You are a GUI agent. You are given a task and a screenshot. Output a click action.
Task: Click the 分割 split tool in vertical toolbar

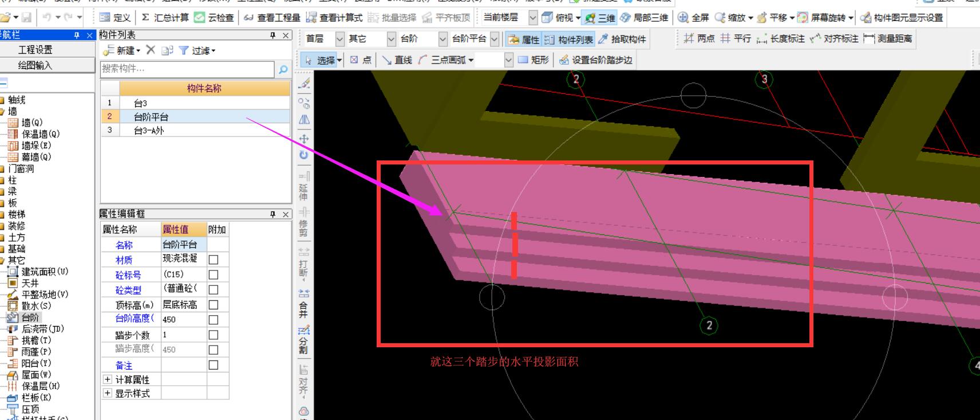click(304, 340)
